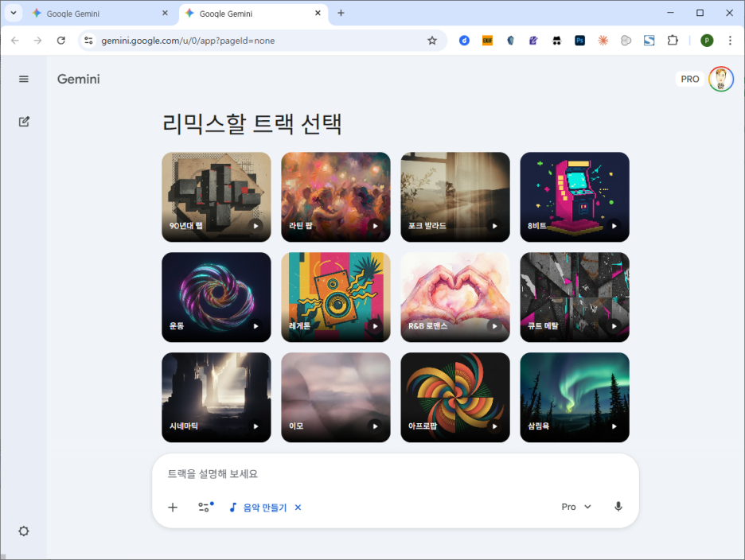Click into the 트랙을 설명해 보세요 field
This screenshot has width=745, height=560.
click(x=396, y=473)
